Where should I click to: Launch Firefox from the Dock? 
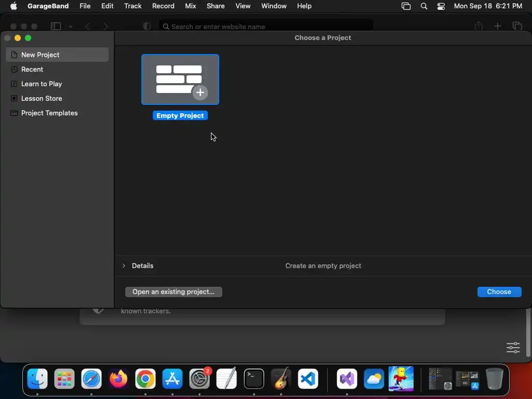[118, 379]
